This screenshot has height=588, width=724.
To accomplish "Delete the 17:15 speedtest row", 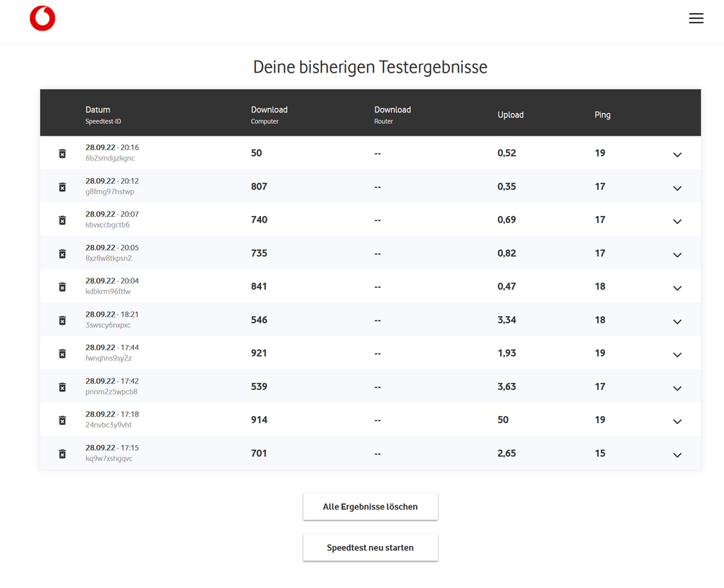I will pyautogui.click(x=62, y=454).
